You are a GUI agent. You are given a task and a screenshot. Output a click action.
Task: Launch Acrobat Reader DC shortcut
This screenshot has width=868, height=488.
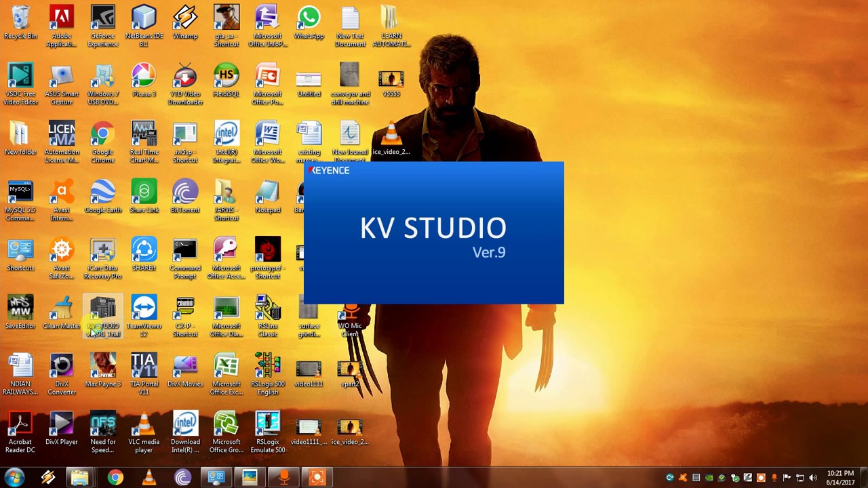[20, 432]
